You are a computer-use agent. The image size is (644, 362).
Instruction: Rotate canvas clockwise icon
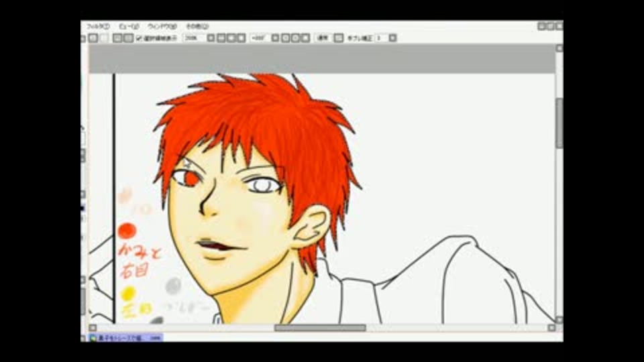click(295, 38)
